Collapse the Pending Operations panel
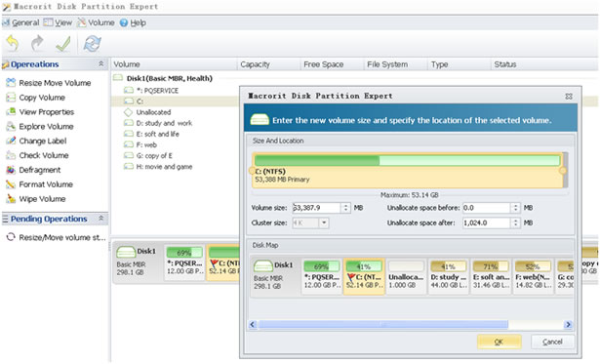 tap(101, 219)
